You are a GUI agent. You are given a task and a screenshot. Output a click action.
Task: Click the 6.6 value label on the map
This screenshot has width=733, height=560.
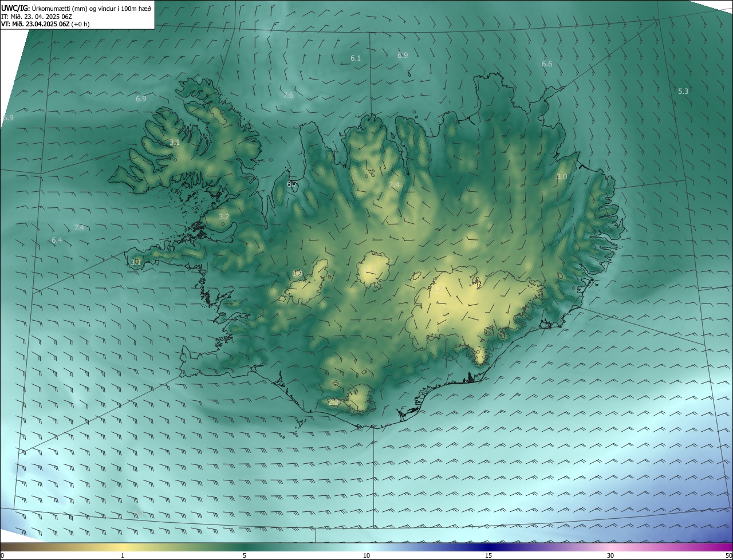point(547,64)
